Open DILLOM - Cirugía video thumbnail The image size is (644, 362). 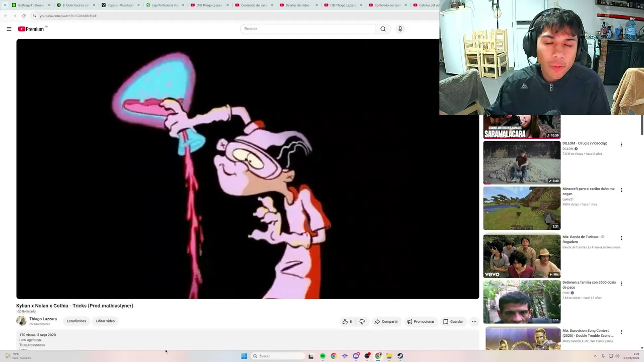[522, 162]
